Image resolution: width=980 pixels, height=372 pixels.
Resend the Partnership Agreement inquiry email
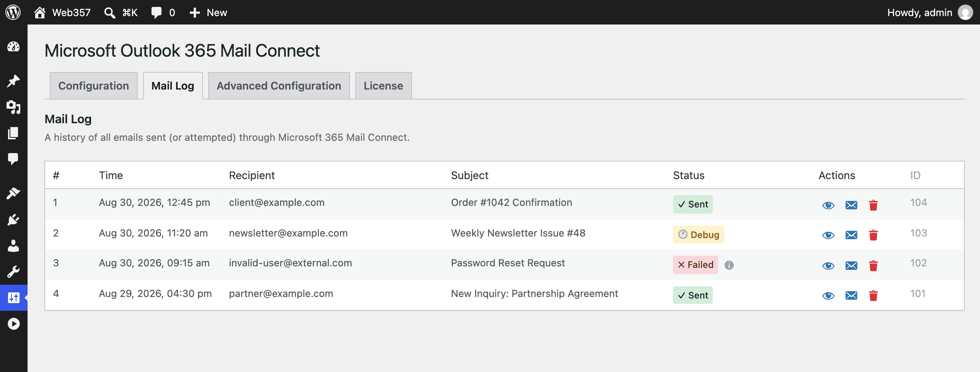851,295
